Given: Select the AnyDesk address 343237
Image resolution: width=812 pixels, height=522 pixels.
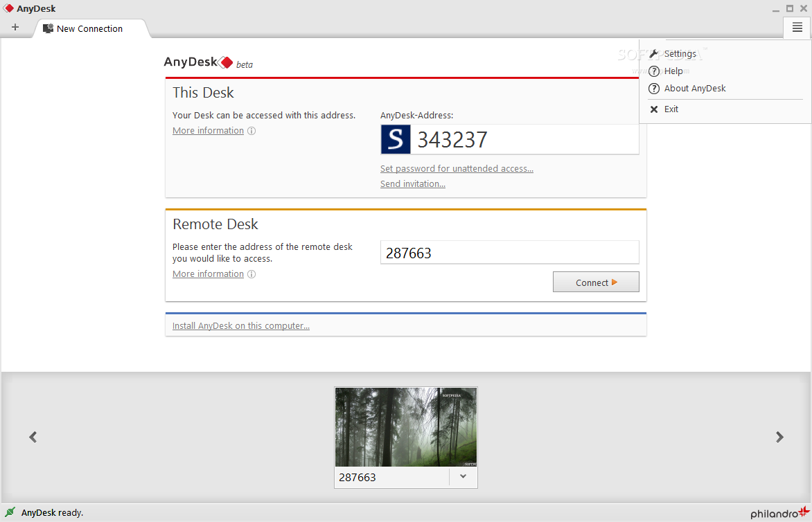Looking at the screenshot, I should tap(452, 140).
